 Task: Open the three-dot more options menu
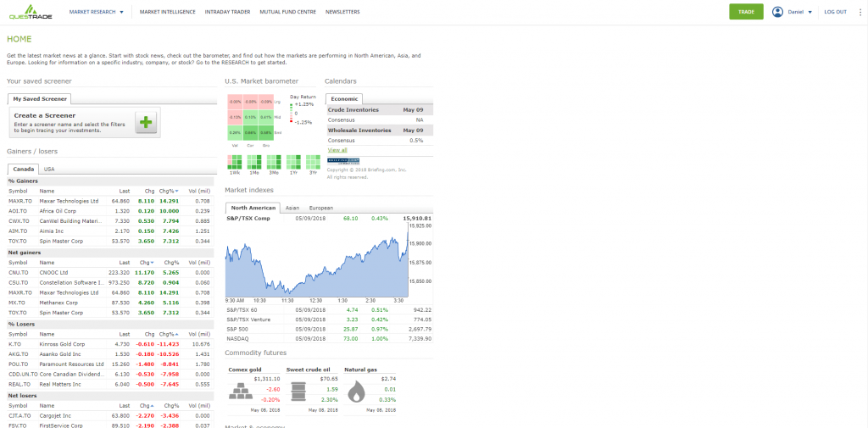(x=859, y=12)
